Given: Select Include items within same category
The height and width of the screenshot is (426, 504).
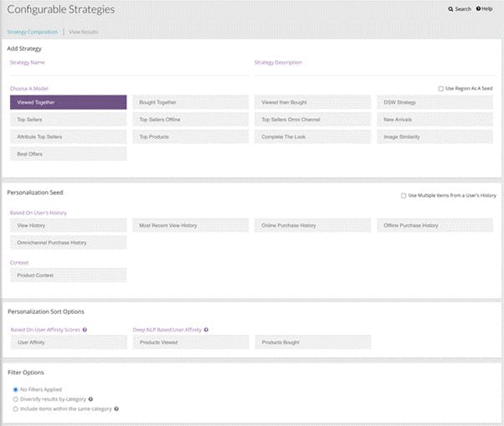Looking at the screenshot, I should (15, 408).
